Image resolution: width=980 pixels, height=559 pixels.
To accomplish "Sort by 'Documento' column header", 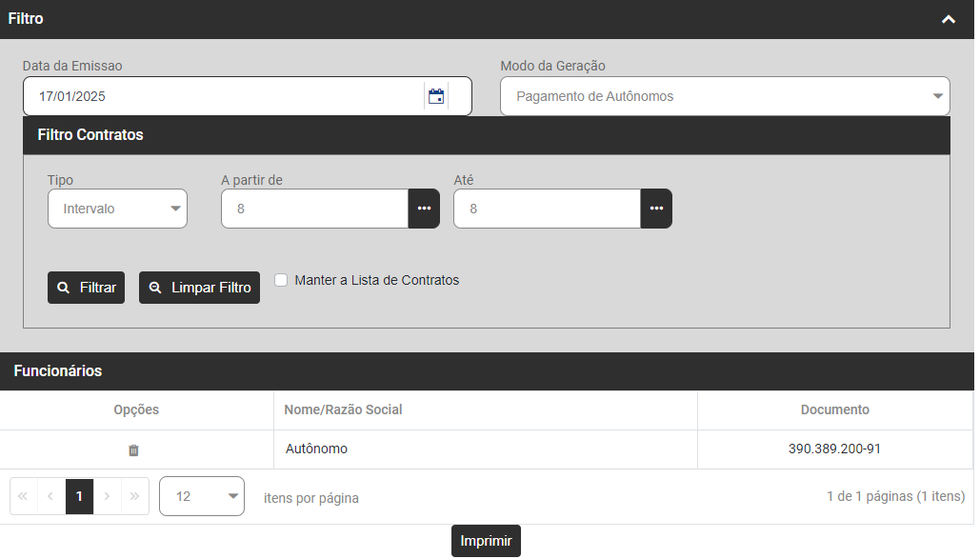I will click(834, 409).
